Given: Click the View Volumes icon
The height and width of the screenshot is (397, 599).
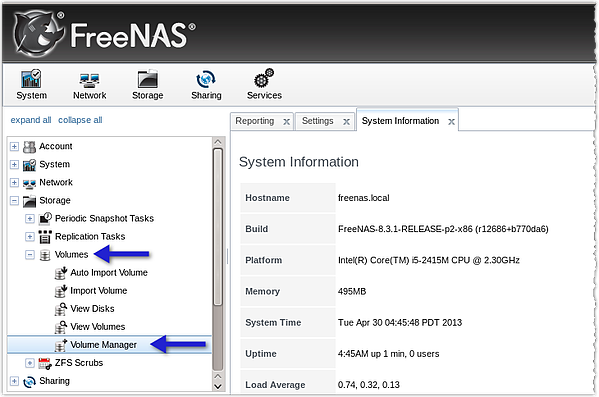Looking at the screenshot, I should [61, 327].
